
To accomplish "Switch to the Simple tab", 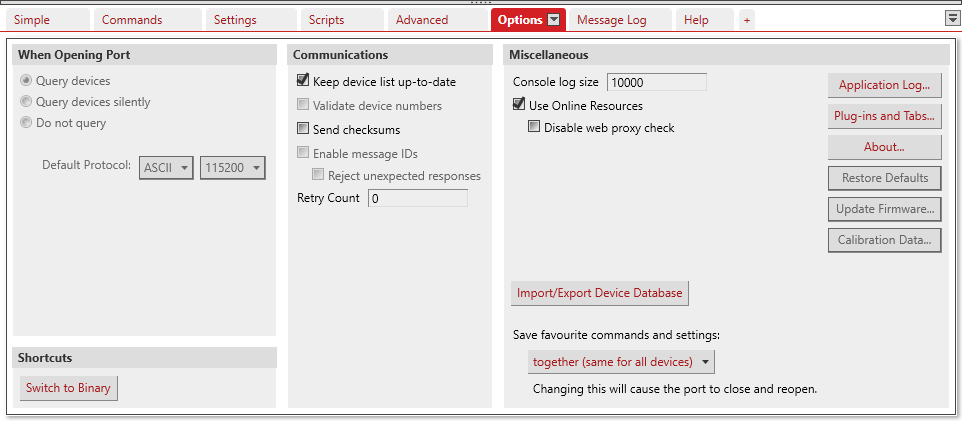I will pyautogui.click(x=48, y=20).
